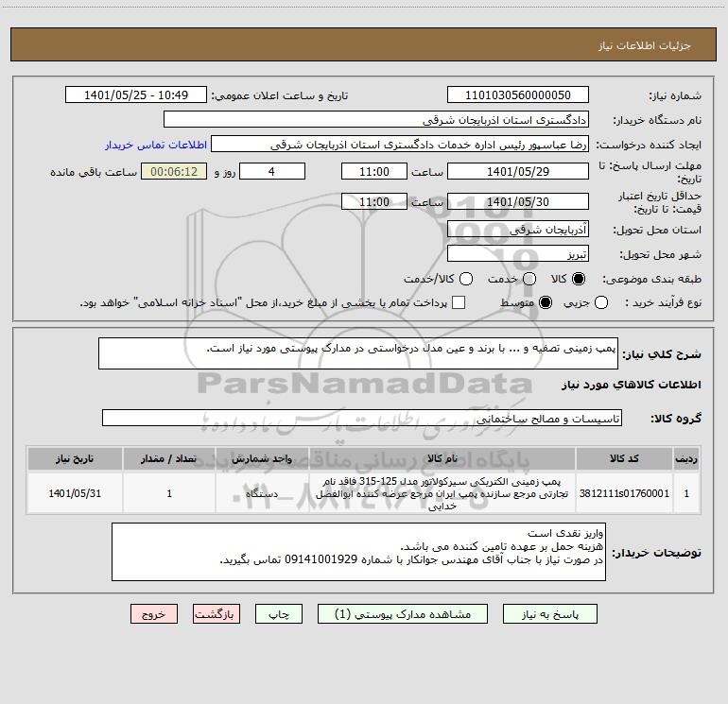Click the response deadline date 1401/05/29
728x704 pixels.
[x=518, y=171]
